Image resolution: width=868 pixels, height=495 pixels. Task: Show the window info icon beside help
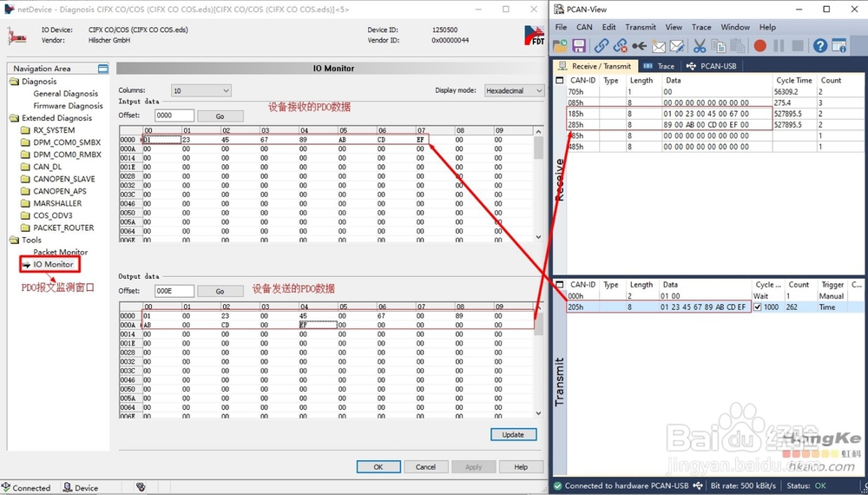(x=839, y=45)
